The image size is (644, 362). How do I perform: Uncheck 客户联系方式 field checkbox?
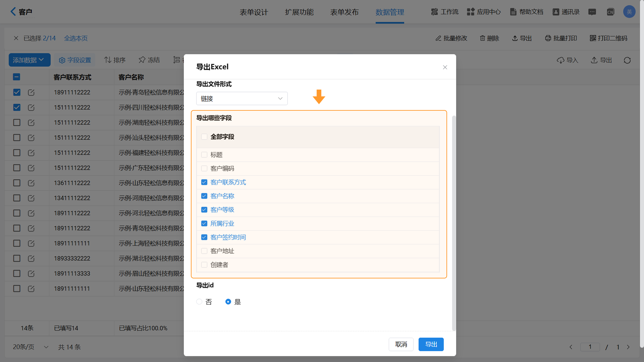pyautogui.click(x=204, y=182)
